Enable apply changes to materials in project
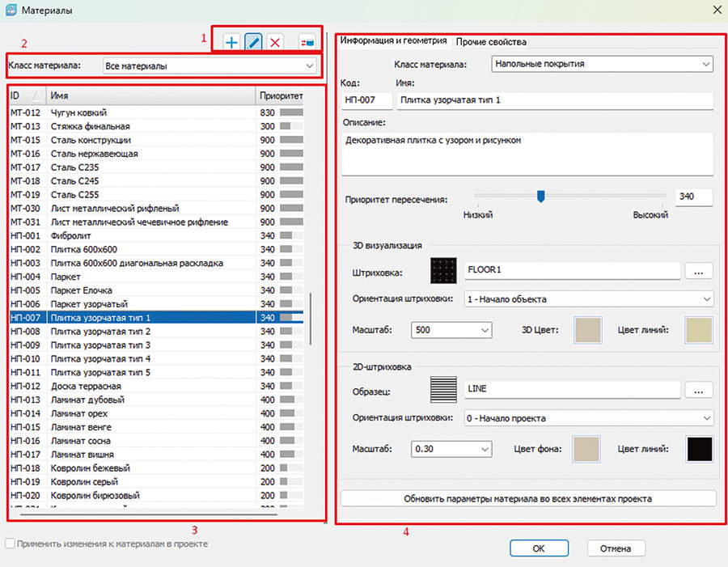 (11, 544)
